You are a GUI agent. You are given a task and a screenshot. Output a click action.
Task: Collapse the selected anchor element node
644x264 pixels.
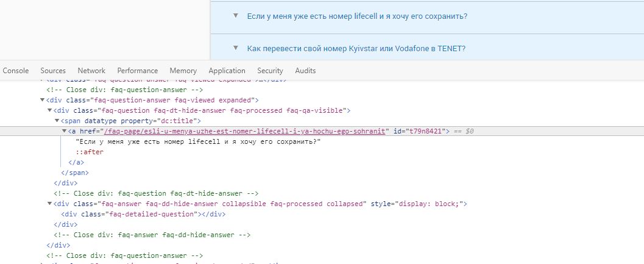coord(65,131)
